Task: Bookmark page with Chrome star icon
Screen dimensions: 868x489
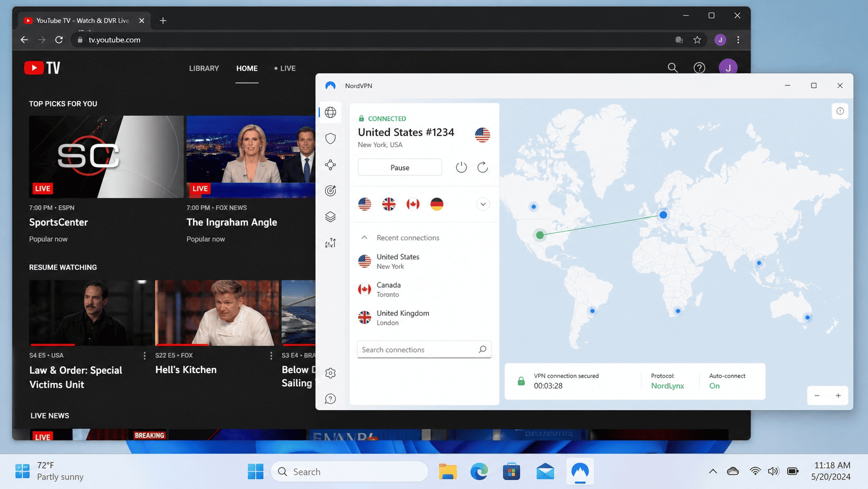Action: (x=697, y=39)
